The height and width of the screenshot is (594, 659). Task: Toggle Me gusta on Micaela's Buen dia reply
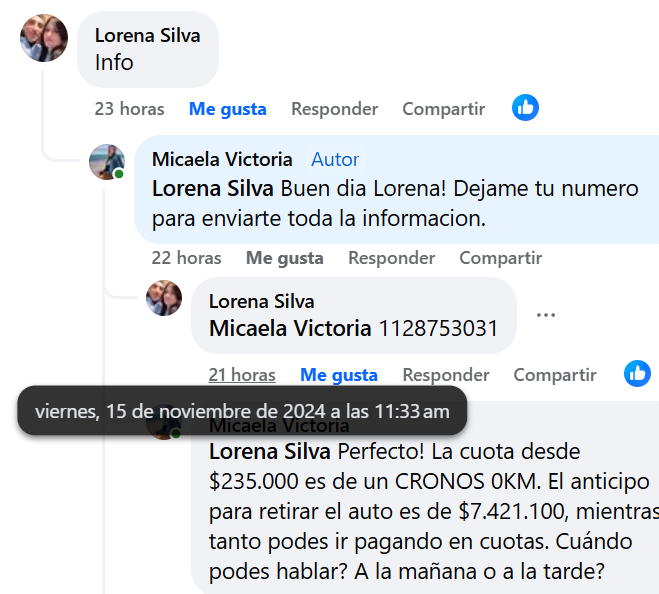[x=284, y=258]
